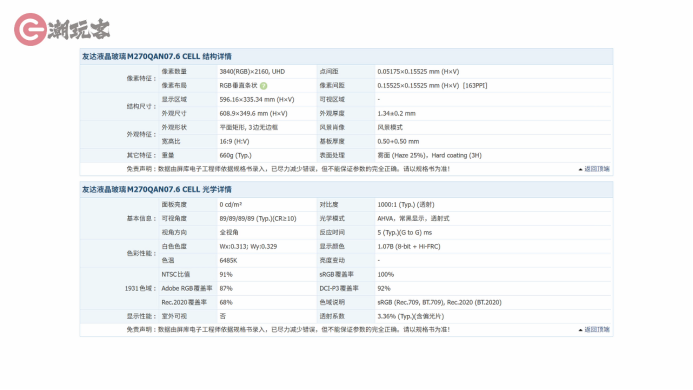Screen dimensions: 693x390
Task: Click green help icon beside RGB垂直条状
Action: (x=263, y=86)
